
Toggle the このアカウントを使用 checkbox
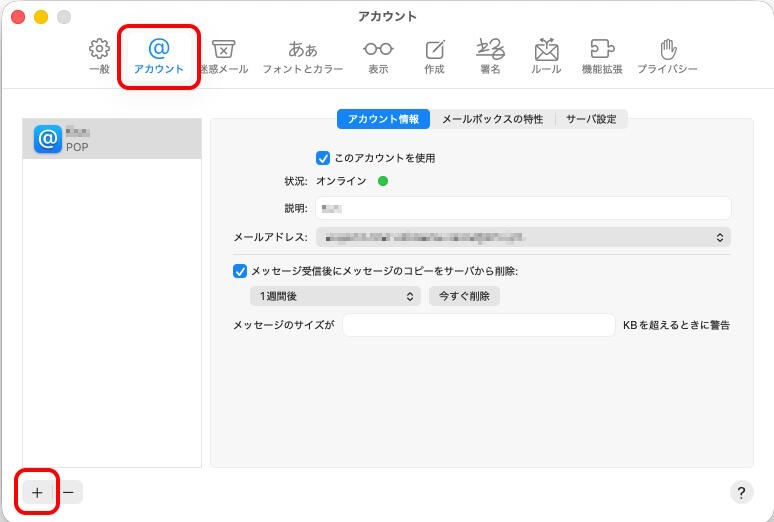click(x=323, y=158)
